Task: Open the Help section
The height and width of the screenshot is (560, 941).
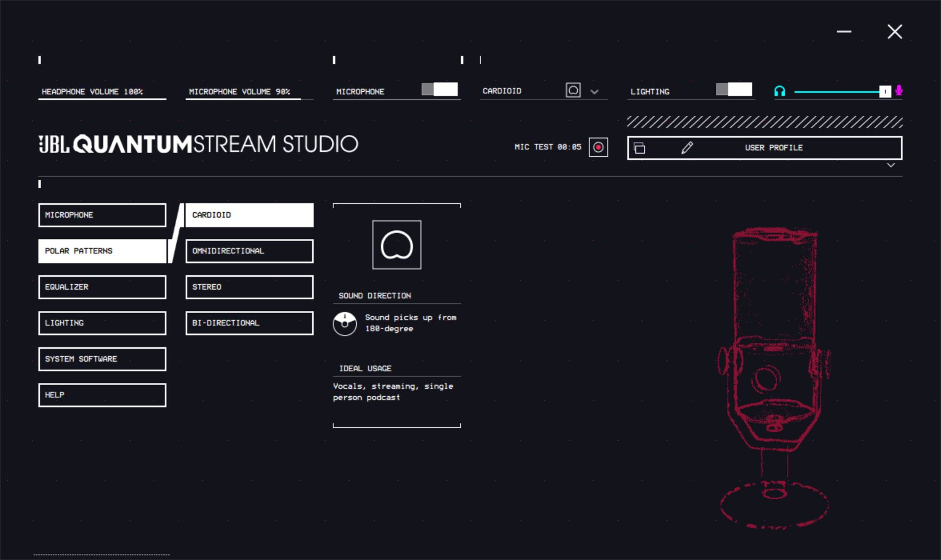Action: pyautogui.click(x=102, y=395)
